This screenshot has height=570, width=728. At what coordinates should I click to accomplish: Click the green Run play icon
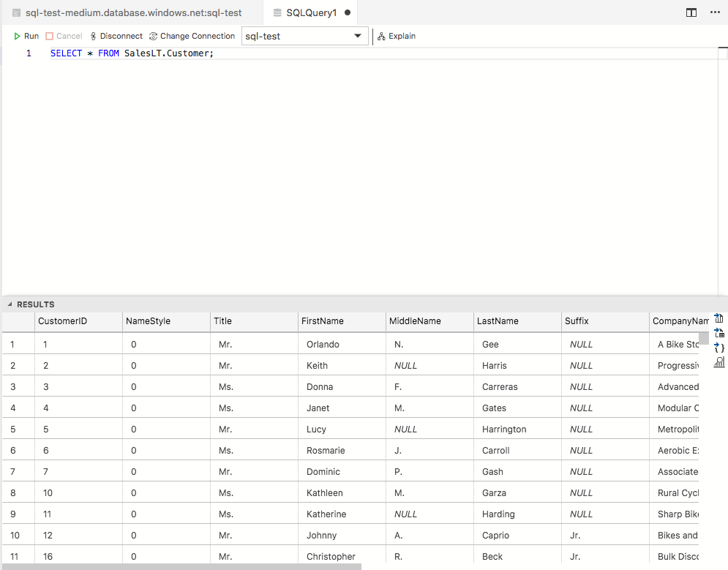17,36
